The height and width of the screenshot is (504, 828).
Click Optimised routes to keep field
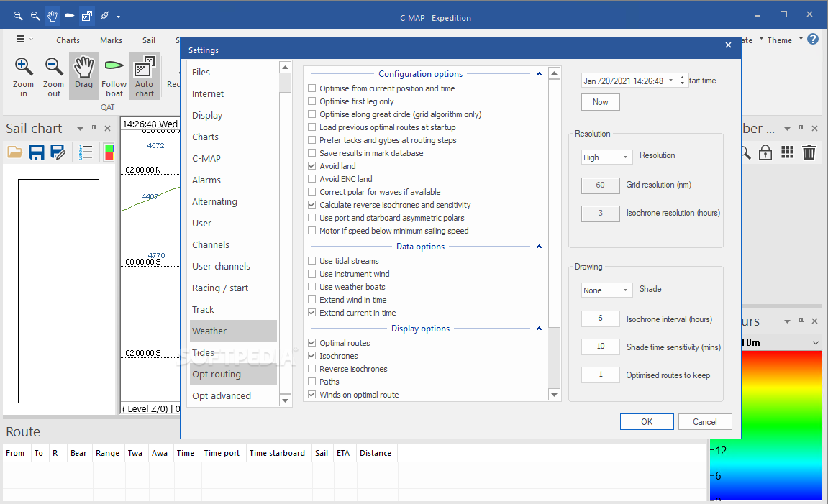tap(601, 374)
